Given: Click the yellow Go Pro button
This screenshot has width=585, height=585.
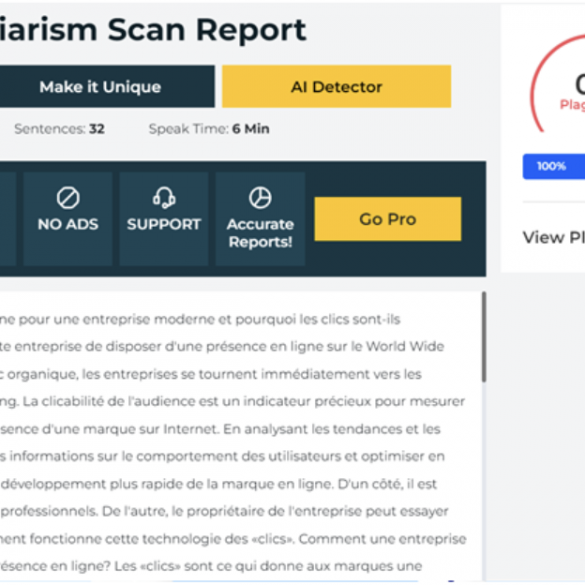Looking at the screenshot, I should tap(388, 219).
